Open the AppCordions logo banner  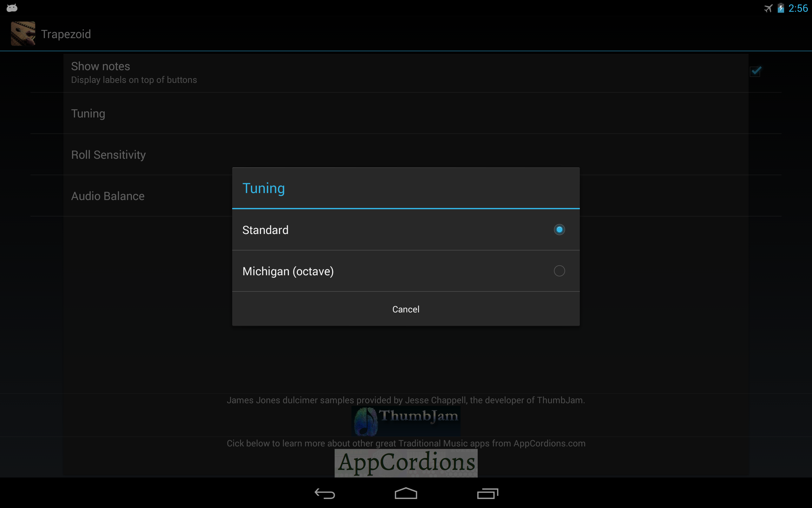pyautogui.click(x=406, y=463)
